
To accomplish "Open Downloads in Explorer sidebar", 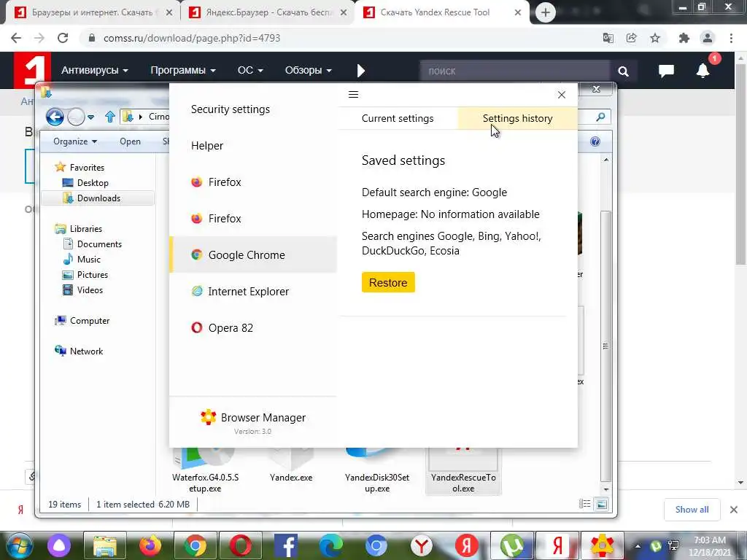I will [x=98, y=198].
